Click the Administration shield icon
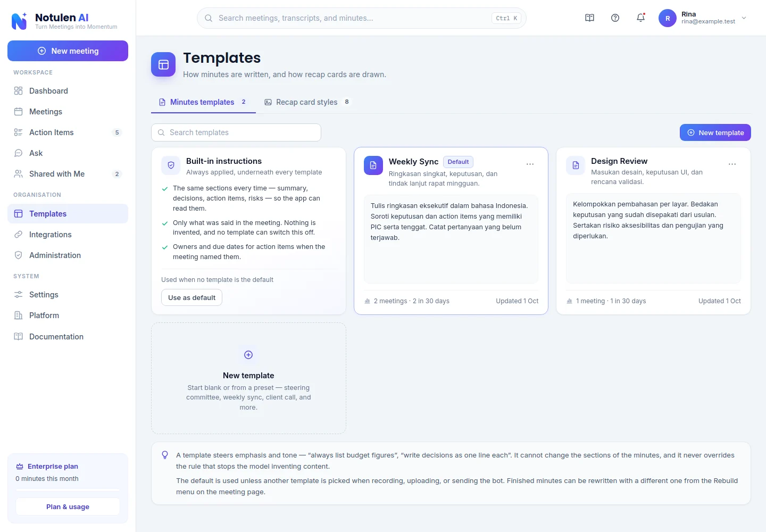 tap(18, 255)
